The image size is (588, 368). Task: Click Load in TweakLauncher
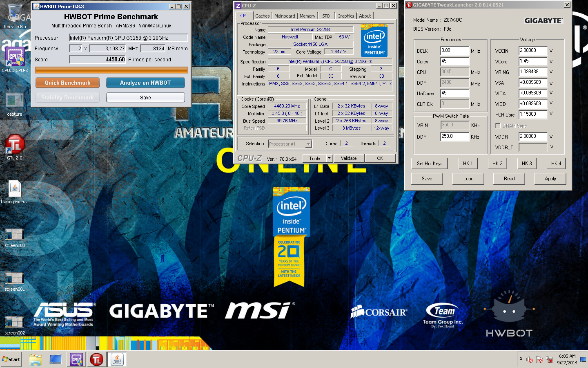(468, 179)
